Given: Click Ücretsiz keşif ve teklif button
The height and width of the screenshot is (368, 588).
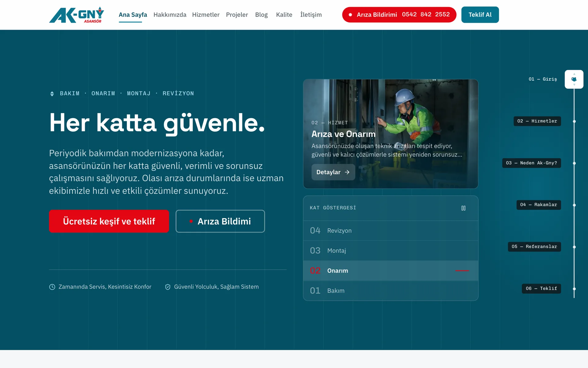Looking at the screenshot, I should (109, 221).
